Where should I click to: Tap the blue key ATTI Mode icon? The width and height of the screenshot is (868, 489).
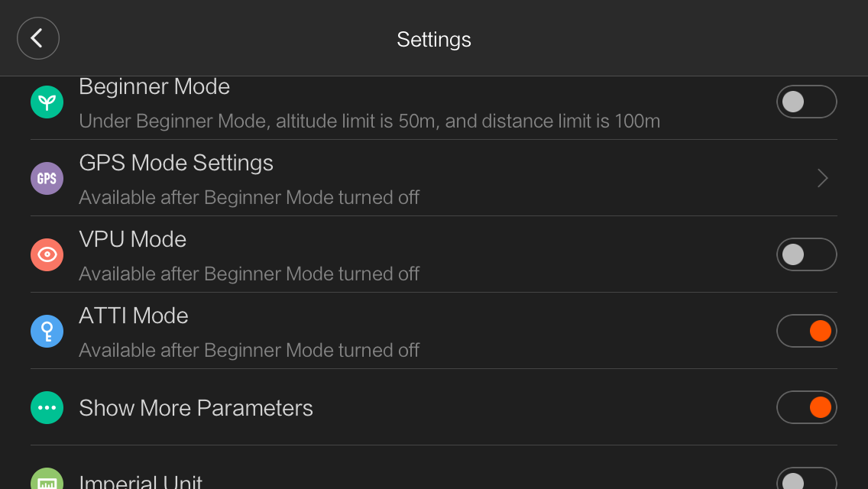pos(47,331)
